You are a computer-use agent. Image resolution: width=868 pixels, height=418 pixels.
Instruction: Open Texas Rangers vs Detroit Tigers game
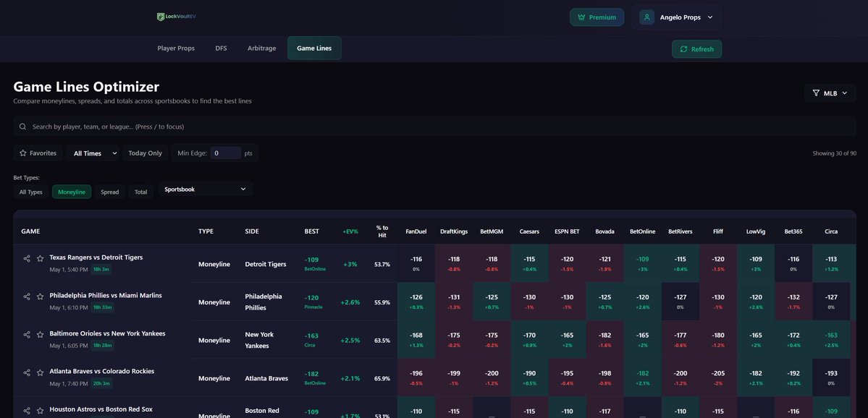[96, 257]
